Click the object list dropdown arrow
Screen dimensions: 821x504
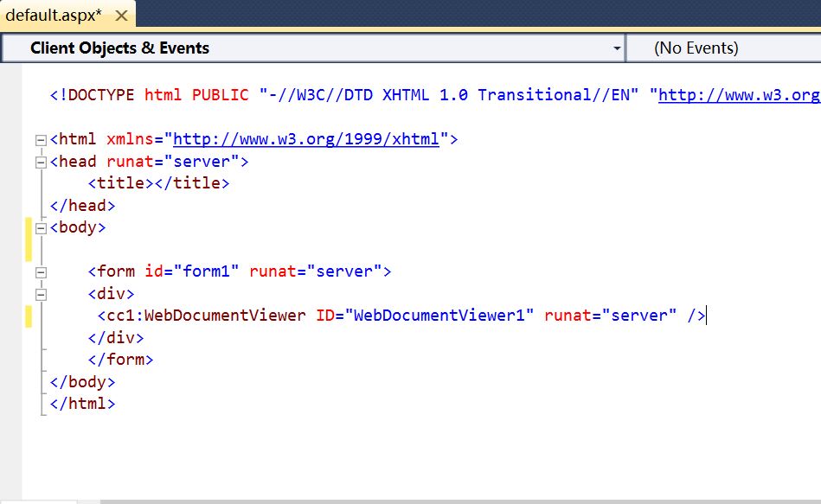click(617, 48)
